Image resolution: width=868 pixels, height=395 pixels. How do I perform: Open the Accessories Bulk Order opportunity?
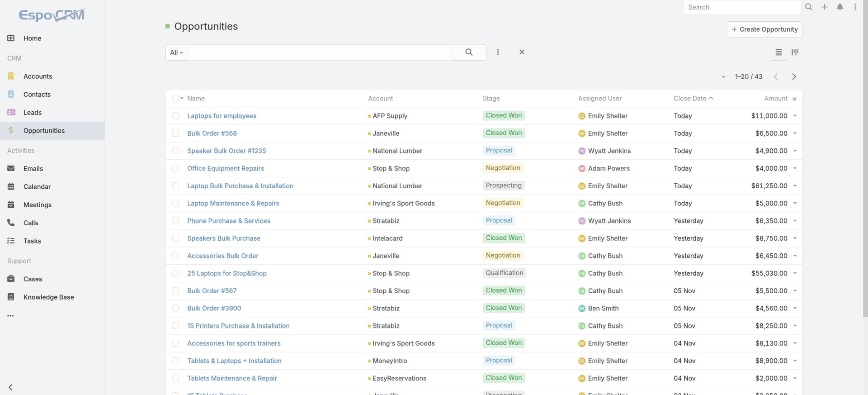click(x=223, y=256)
